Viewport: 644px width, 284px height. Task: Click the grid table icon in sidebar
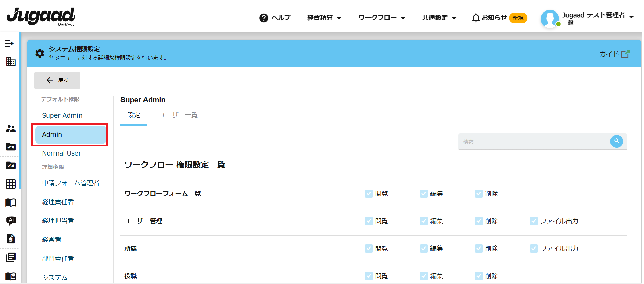tap(11, 184)
